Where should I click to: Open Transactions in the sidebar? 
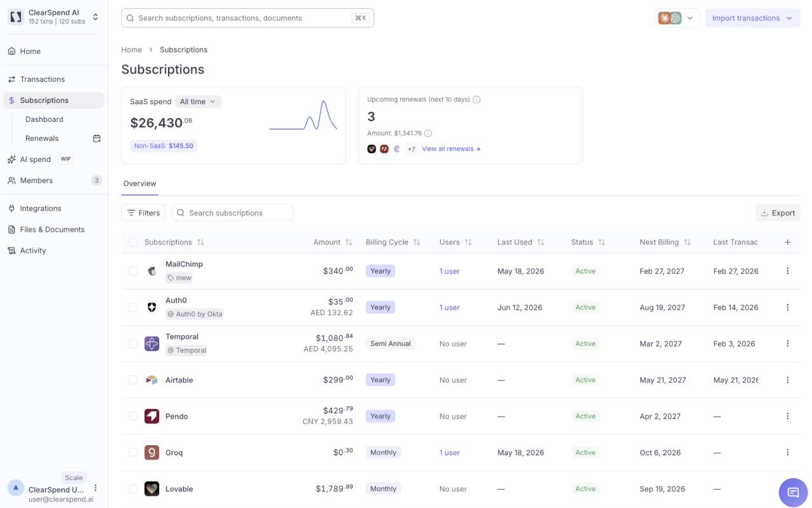(x=54, y=79)
